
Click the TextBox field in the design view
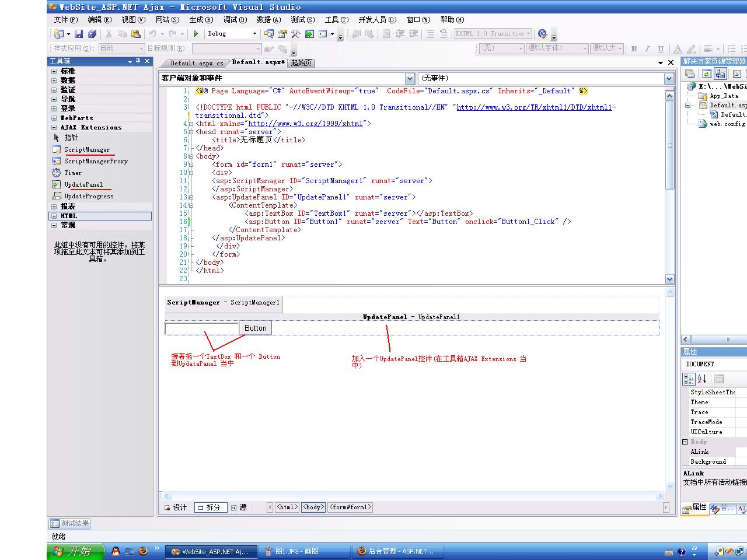(202, 328)
